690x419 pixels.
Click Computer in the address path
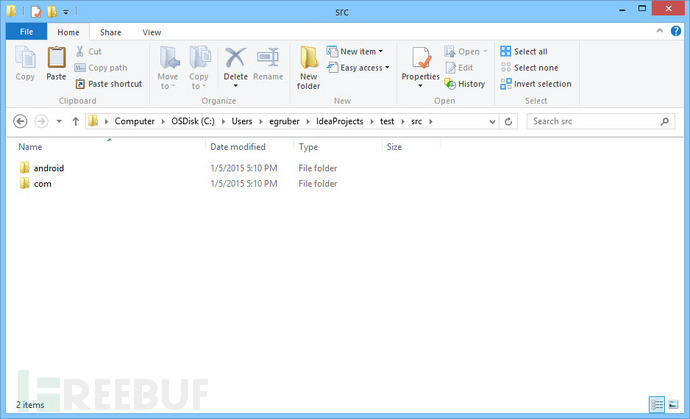[x=135, y=121]
